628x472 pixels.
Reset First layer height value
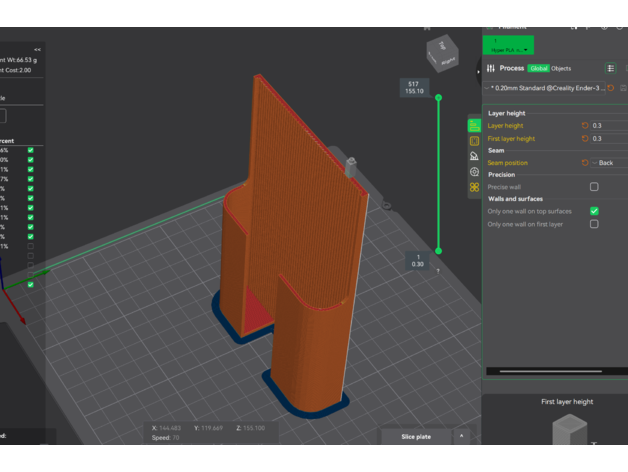pos(585,139)
